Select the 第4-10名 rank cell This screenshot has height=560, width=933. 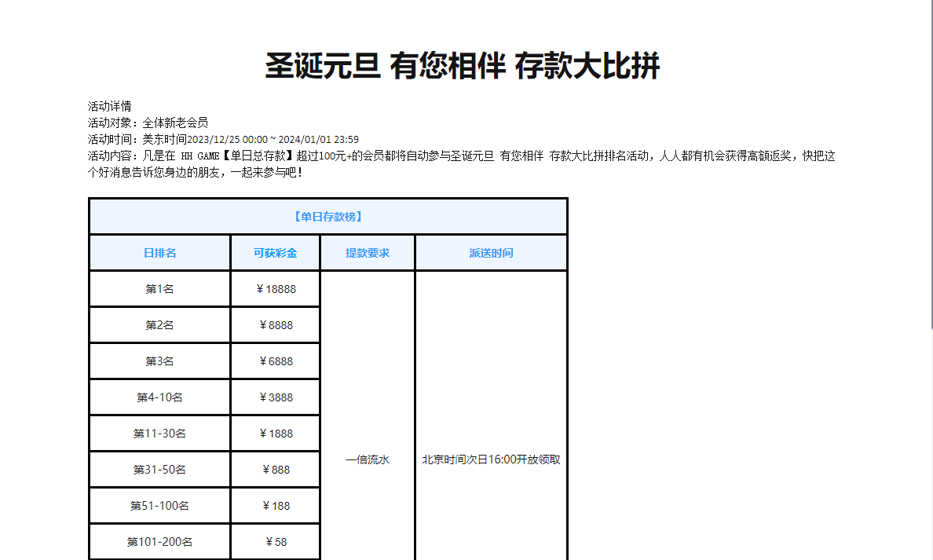point(159,397)
